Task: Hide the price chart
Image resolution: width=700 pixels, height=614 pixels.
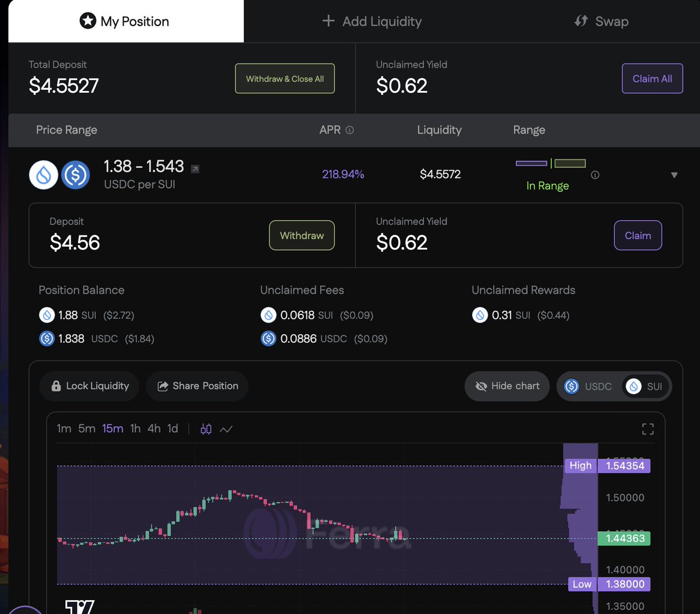Action: tap(507, 386)
